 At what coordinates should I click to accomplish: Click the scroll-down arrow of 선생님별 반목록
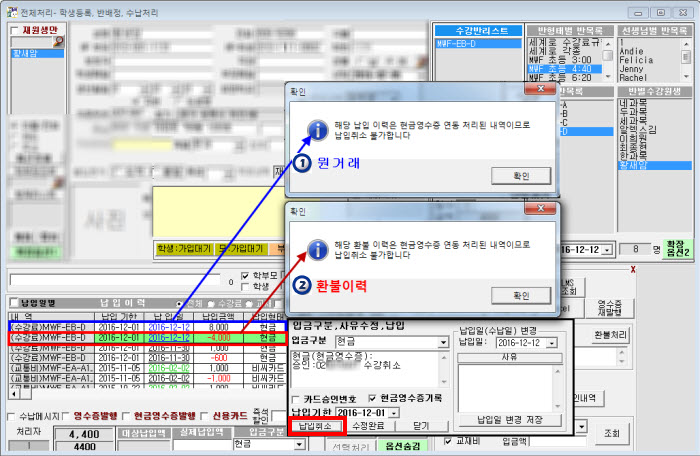687,76
